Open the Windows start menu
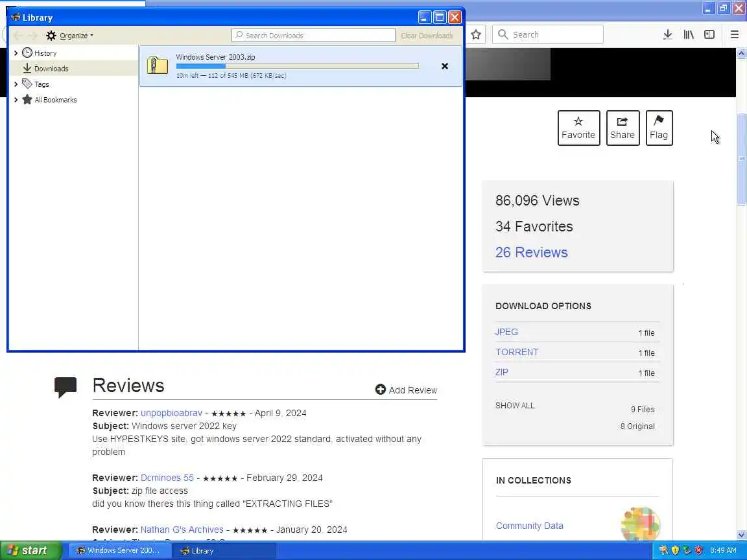The image size is (747, 560). (x=31, y=550)
